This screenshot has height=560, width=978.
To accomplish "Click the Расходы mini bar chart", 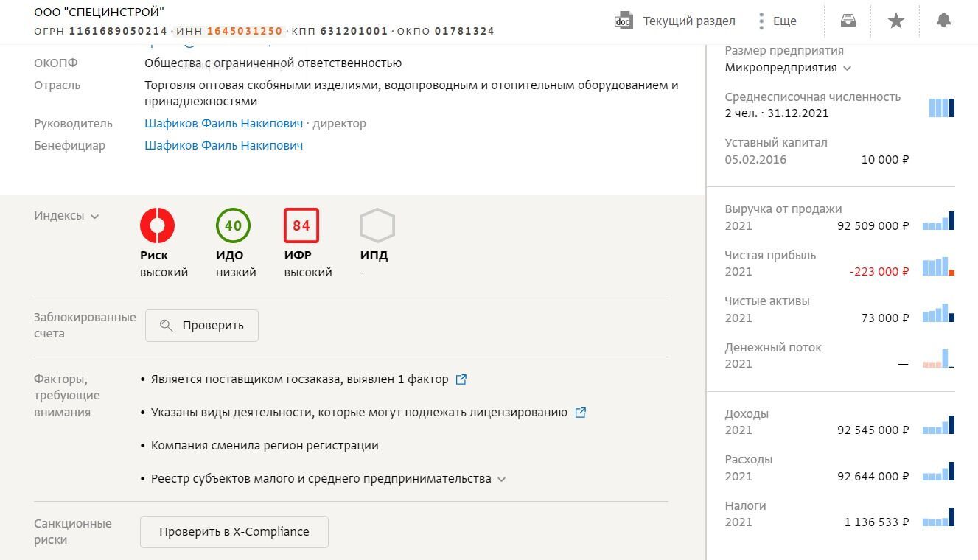I will tap(938, 471).
